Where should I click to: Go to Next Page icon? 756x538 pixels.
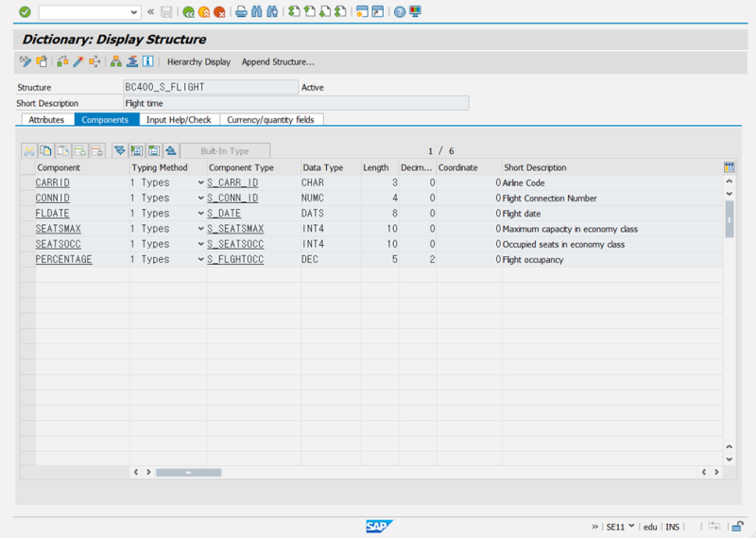[x=325, y=11]
